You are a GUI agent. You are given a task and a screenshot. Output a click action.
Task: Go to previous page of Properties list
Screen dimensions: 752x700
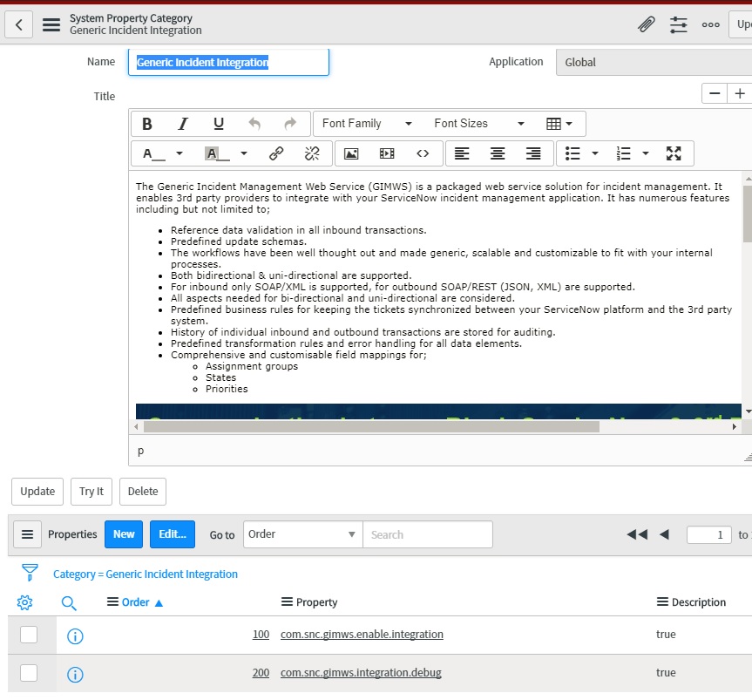[664, 534]
